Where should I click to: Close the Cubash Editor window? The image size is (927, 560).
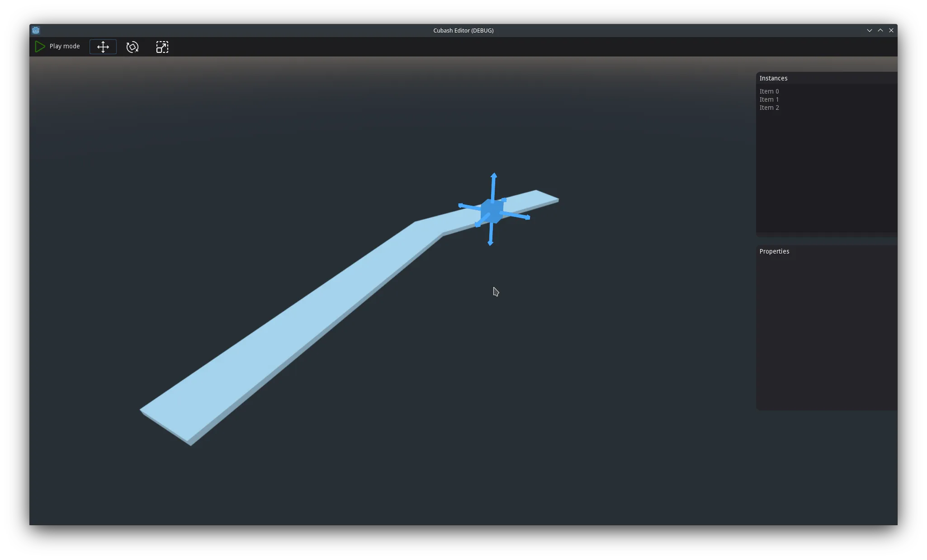(891, 30)
